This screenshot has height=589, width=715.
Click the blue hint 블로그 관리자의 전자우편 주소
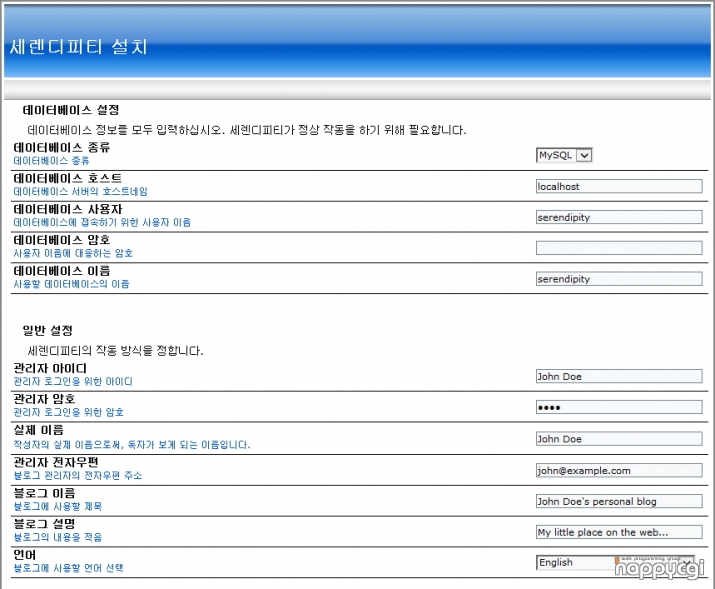(x=78, y=476)
